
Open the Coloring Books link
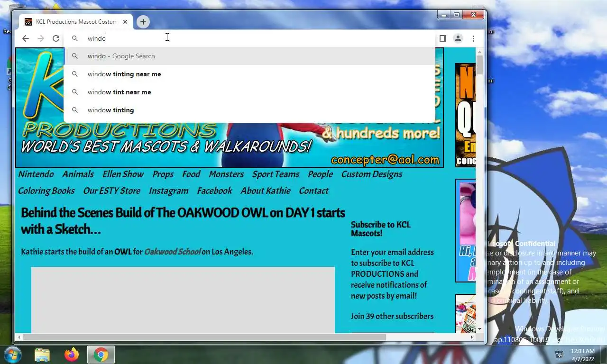click(46, 191)
